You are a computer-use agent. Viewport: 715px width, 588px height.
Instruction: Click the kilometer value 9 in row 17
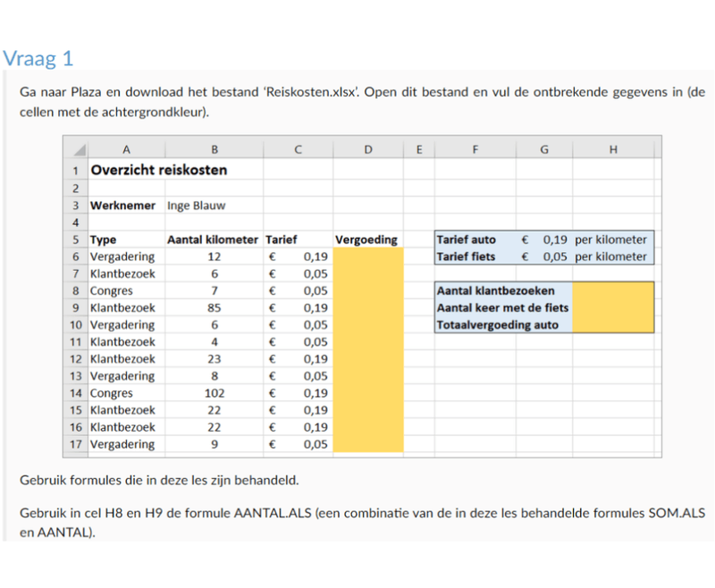pos(214,444)
